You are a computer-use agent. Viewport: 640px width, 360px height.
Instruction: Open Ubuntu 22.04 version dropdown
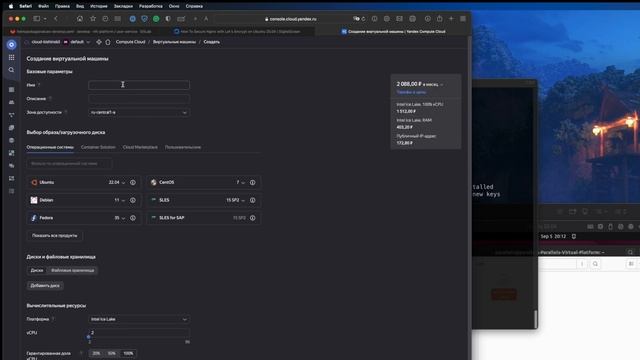117,182
